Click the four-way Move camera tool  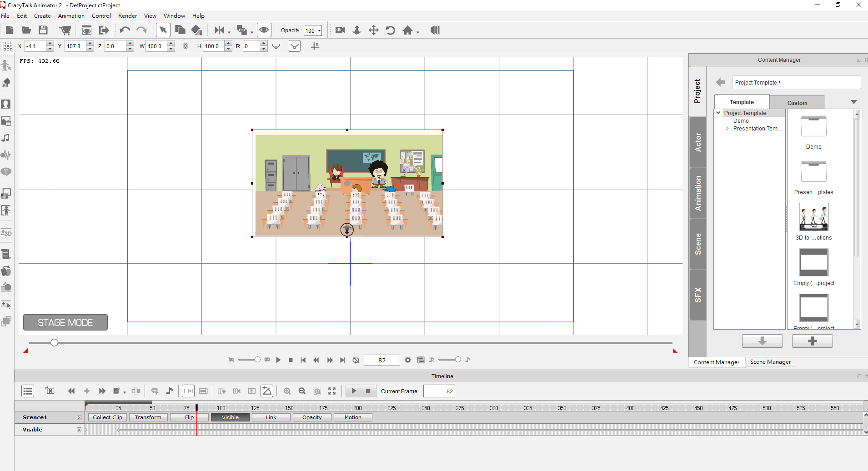[373, 30]
